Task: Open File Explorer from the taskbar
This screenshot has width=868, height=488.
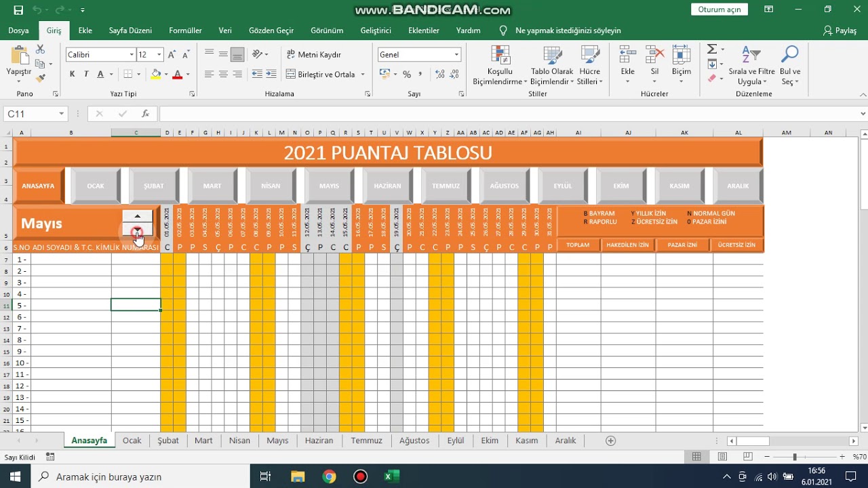Action: (298, 476)
